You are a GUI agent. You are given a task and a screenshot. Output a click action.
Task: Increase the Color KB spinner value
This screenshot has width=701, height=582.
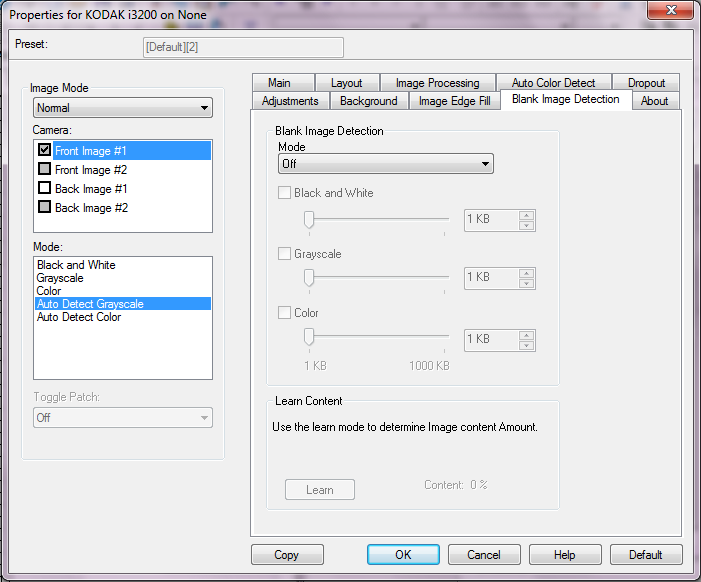point(527,335)
